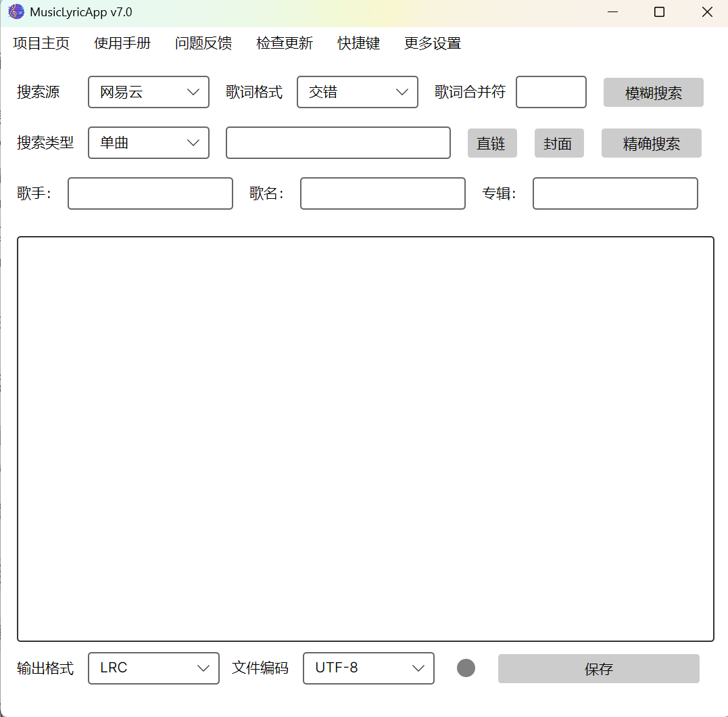
Task: Click the 封面 button
Action: point(559,143)
